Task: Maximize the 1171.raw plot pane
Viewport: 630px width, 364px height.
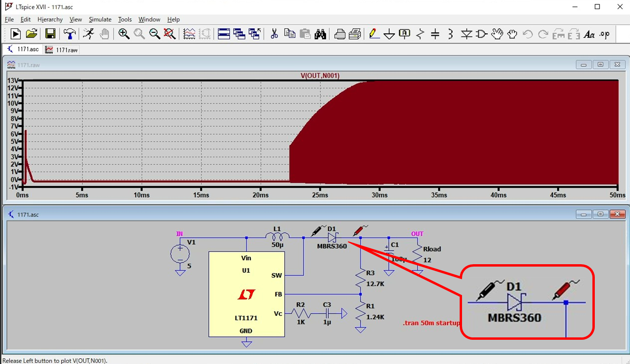Action: point(600,65)
